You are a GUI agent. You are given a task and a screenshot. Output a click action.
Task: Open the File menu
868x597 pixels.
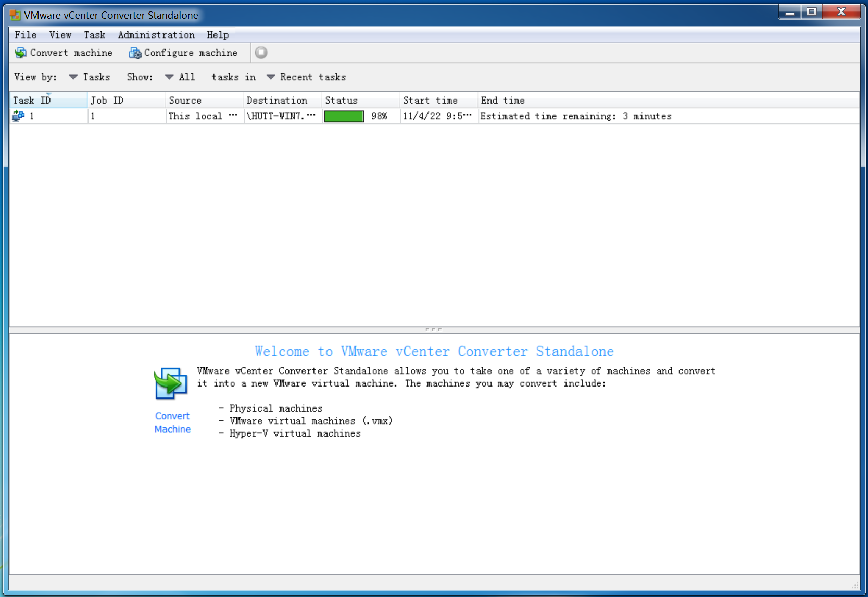(x=26, y=34)
